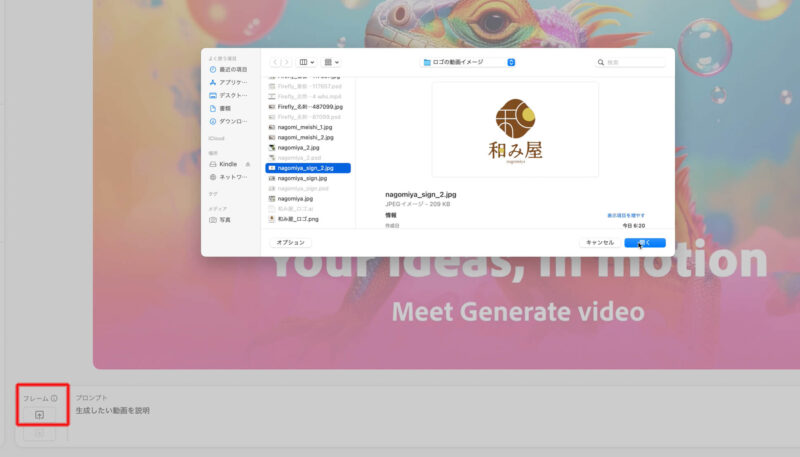Click the キャンセル (Cancel) button

[600, 243]
